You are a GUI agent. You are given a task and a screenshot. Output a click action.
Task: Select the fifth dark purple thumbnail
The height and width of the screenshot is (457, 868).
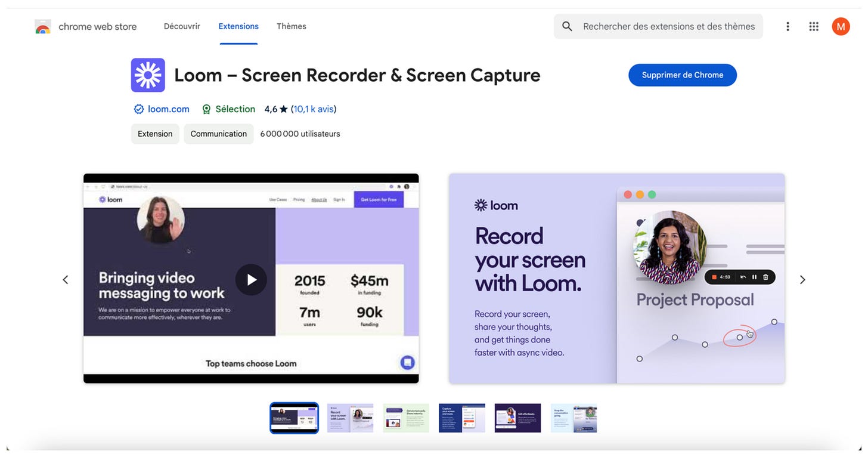tap(518, 418)
